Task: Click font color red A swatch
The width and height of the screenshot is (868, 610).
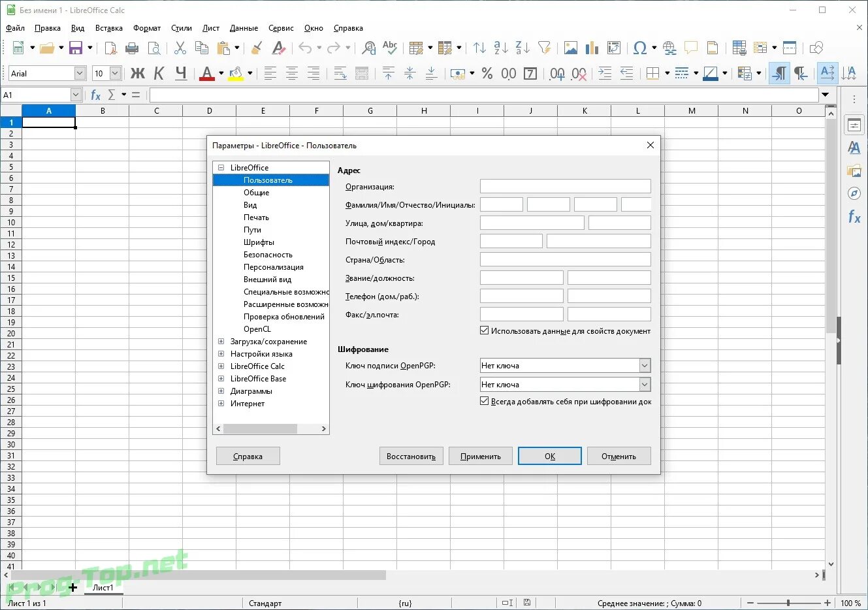Action: [x=207, y=73]
